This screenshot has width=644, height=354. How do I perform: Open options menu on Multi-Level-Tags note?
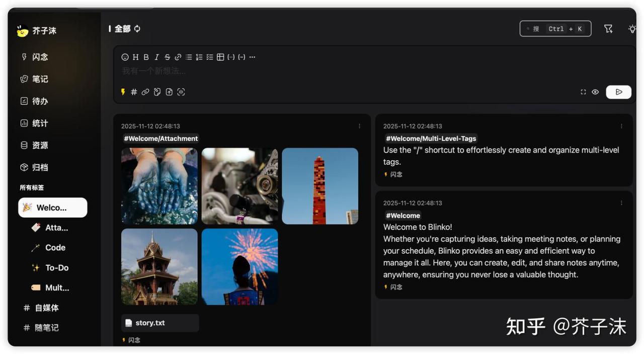coord(621,126)
